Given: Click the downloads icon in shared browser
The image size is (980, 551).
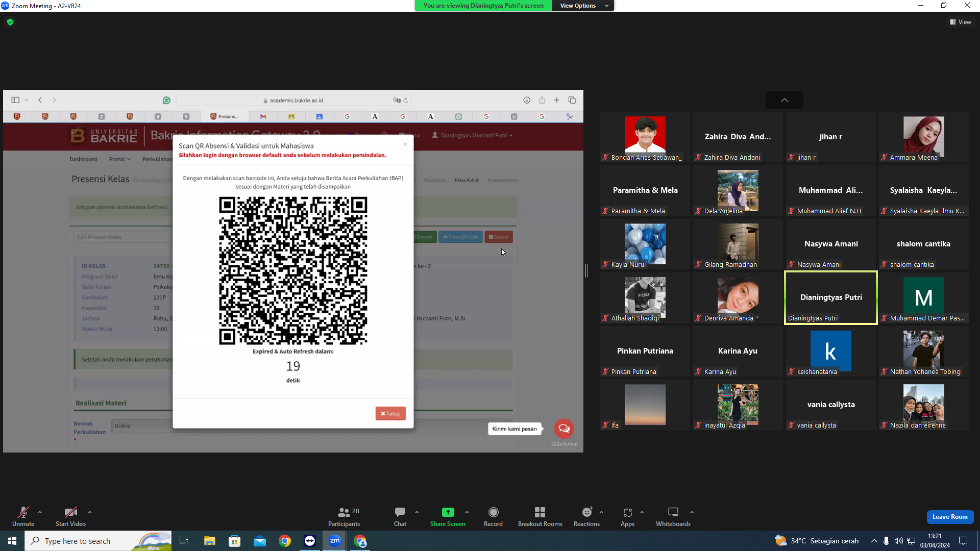Looking at the screenshot, I should [527, 100].
